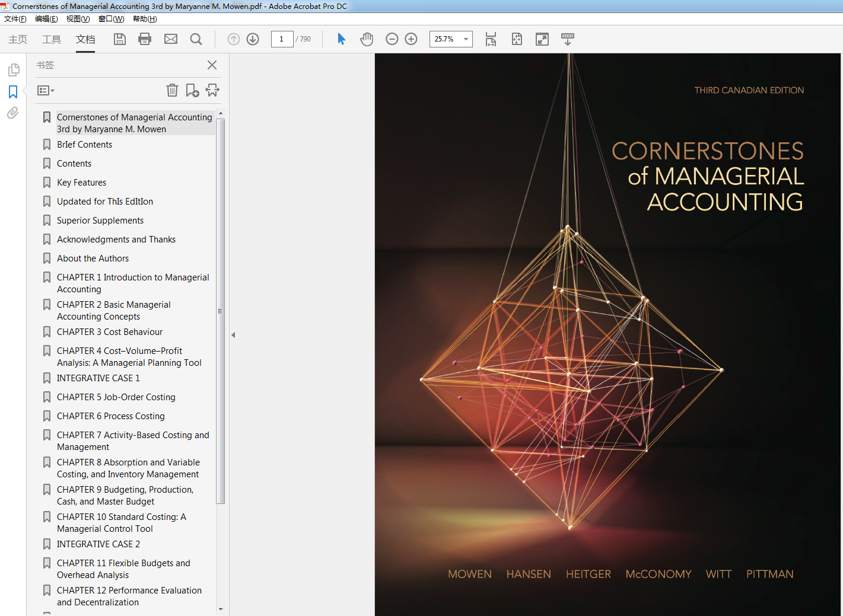Image resolution: width=843 pixels, height=616 pixels.
Task: Switch to the 主页 tab
Action: coord(18,39)
